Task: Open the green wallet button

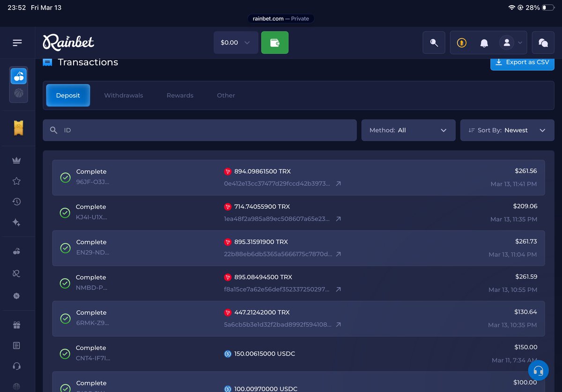Action: [x=275, y=43]
